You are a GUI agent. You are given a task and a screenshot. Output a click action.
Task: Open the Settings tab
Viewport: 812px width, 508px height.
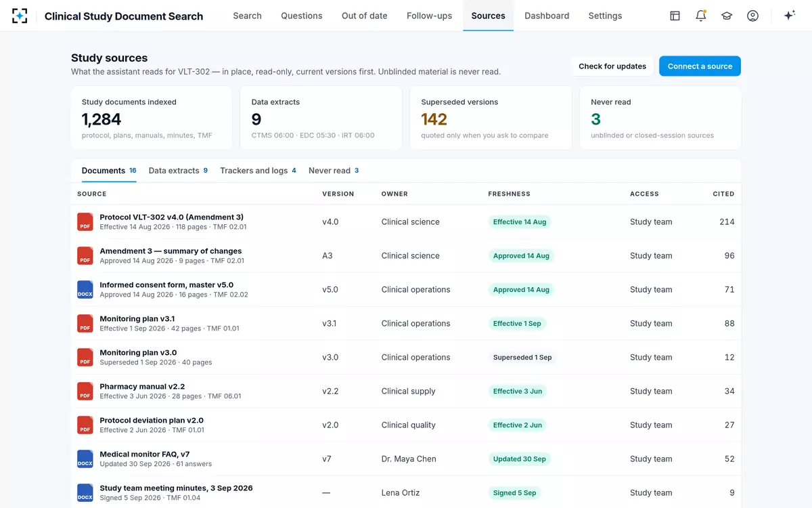pyautogui.click(x=605, y=16)
